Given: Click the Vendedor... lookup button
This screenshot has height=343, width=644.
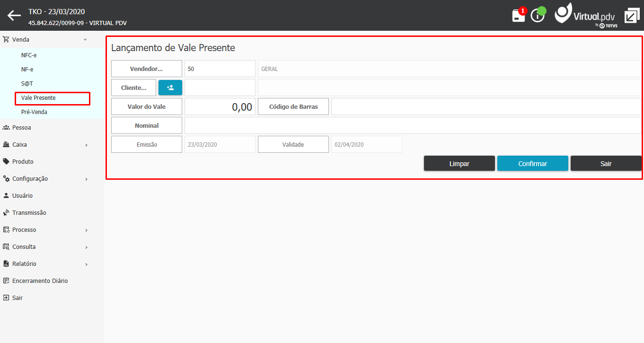Looking at the screenshot, I should pos(147,69).
